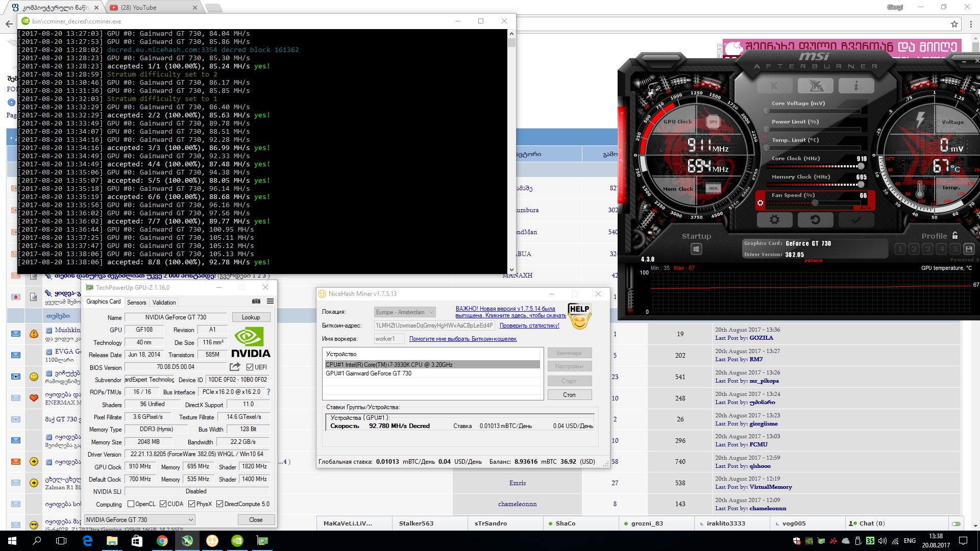
Task: Switch to the Sensors tab in GPU-Z
Action: 136,303
